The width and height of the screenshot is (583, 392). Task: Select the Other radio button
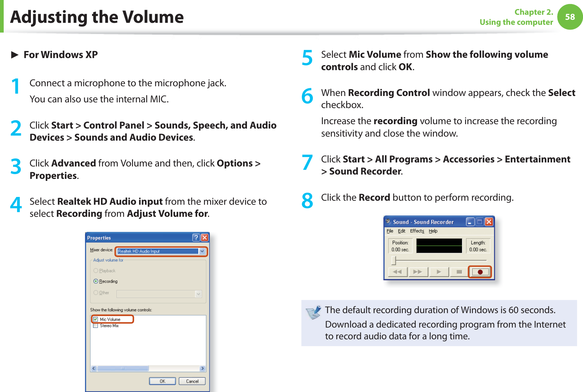[96, 293]
